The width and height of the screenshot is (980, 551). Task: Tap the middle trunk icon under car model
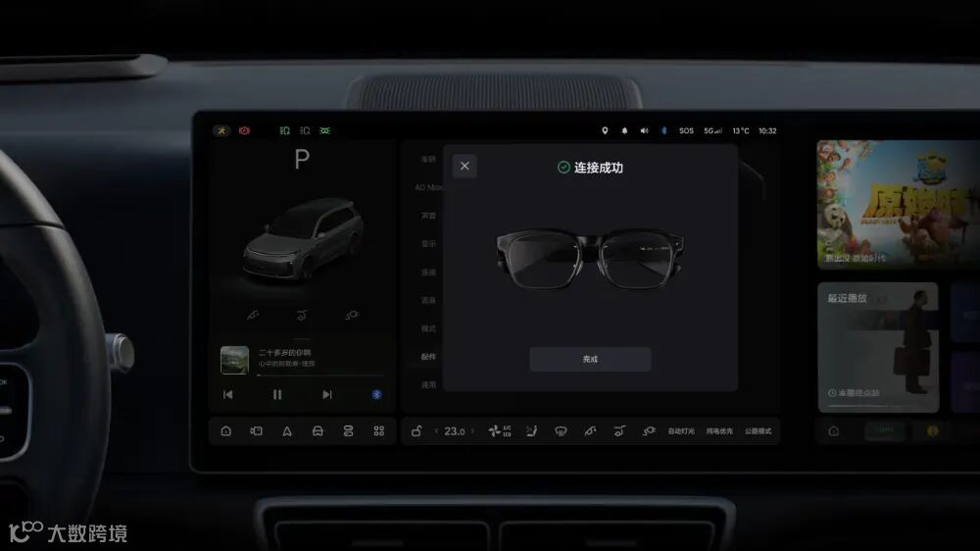click(302, 315)
